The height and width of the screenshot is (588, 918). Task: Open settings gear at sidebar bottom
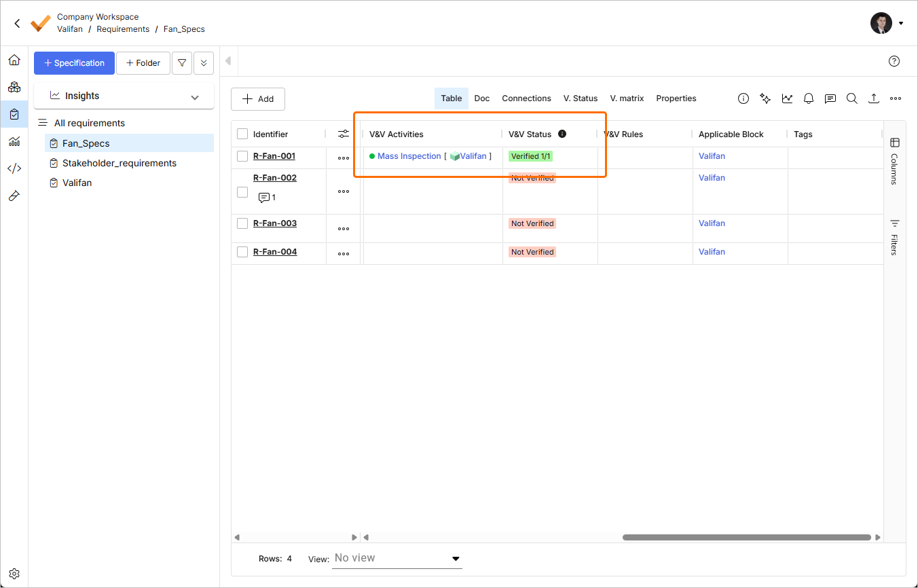[x=14, y=574]
